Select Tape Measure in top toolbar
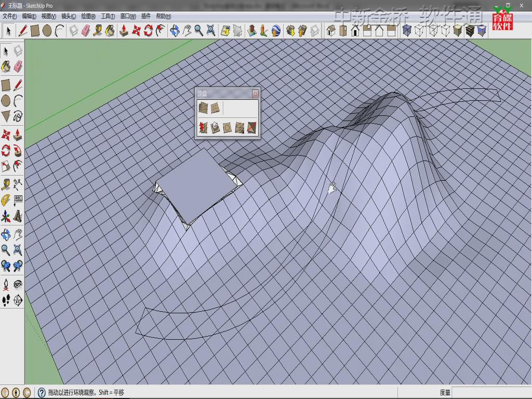 97,31
